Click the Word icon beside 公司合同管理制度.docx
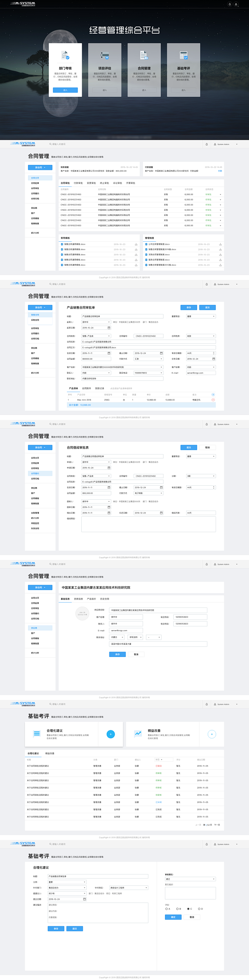 [x=146, y=244]
